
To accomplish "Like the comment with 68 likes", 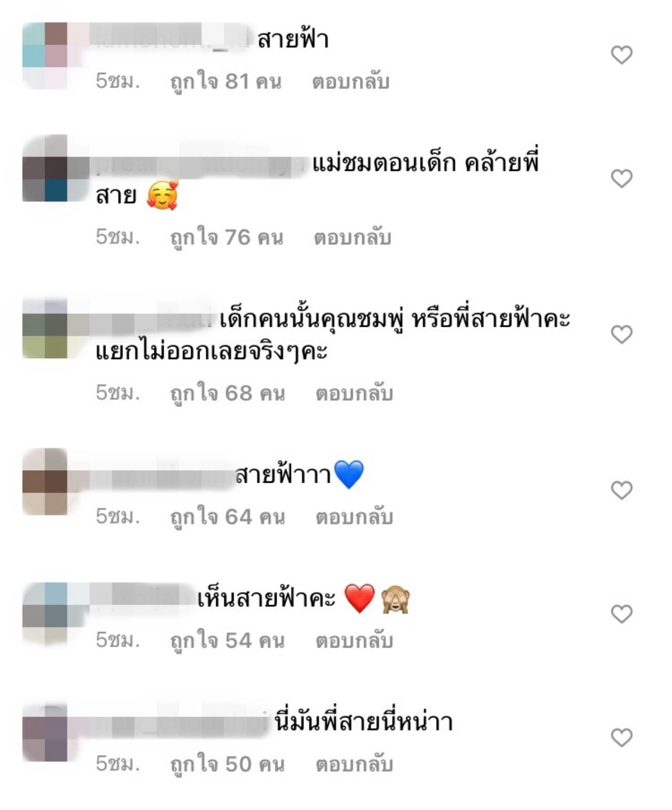I will tap(622, 334).
